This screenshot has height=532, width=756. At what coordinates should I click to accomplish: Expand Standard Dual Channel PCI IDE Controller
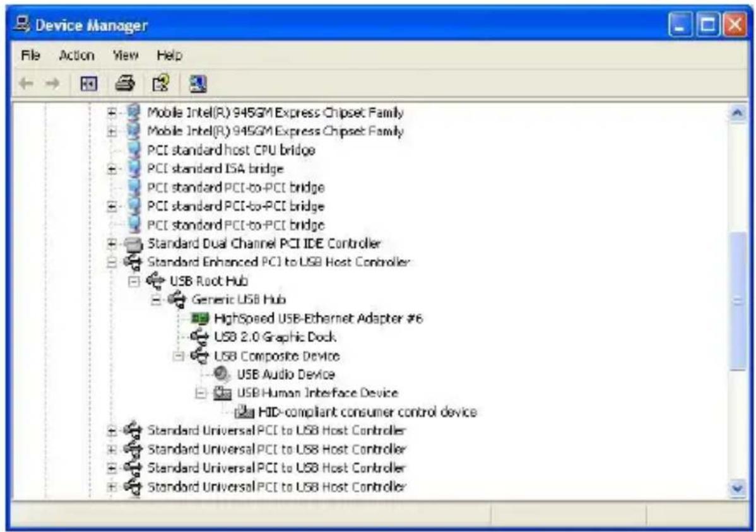pos(112,244)
